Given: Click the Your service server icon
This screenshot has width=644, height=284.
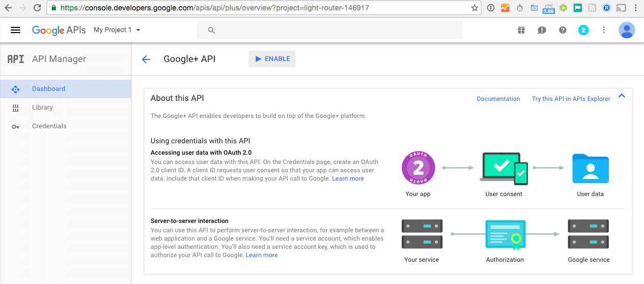Looking at the screenshot, I should tap(422, 234).
